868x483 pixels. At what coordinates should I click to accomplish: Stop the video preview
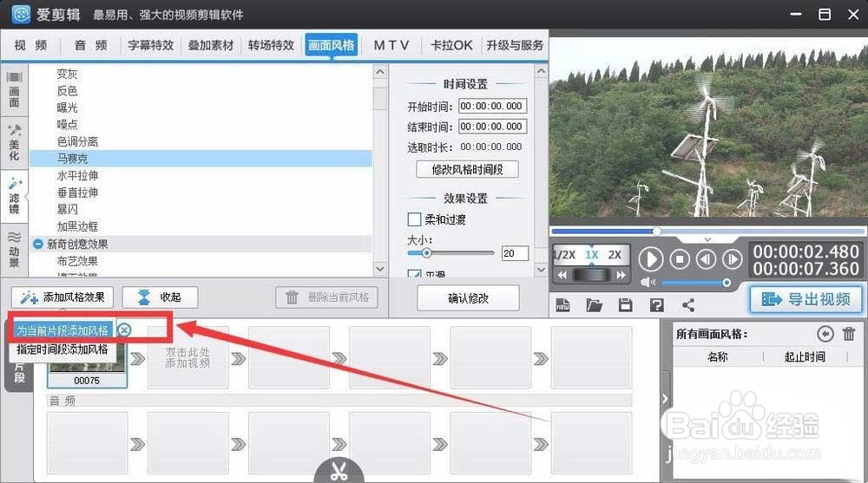pos(680,259)
